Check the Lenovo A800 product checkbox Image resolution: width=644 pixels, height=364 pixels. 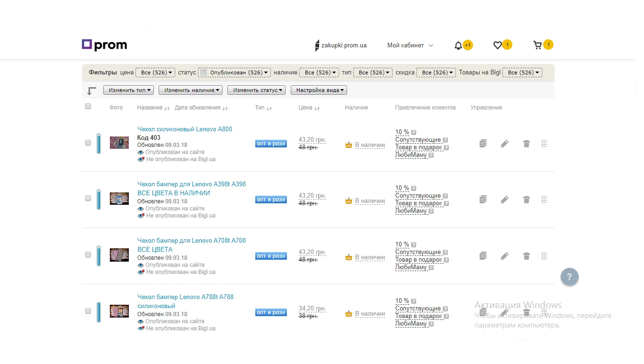[x=88, y=143]
